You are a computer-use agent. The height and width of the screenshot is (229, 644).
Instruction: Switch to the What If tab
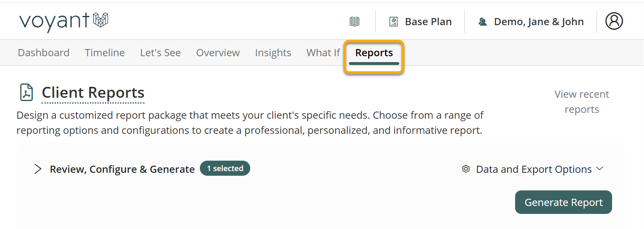click(x=323, y=53)
